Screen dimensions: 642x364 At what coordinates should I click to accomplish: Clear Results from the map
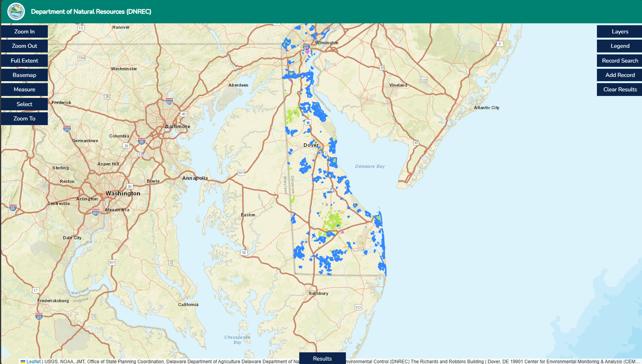(x=619, y=89)
